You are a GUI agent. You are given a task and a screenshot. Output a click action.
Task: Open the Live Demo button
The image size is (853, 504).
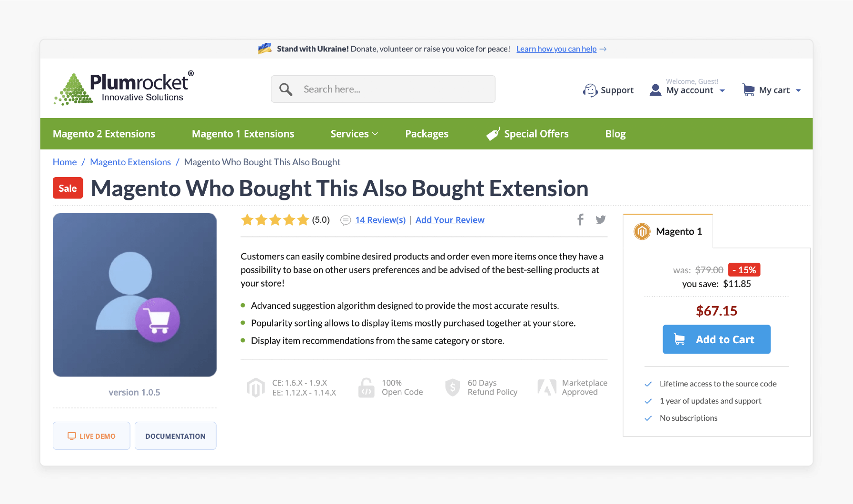91,436
